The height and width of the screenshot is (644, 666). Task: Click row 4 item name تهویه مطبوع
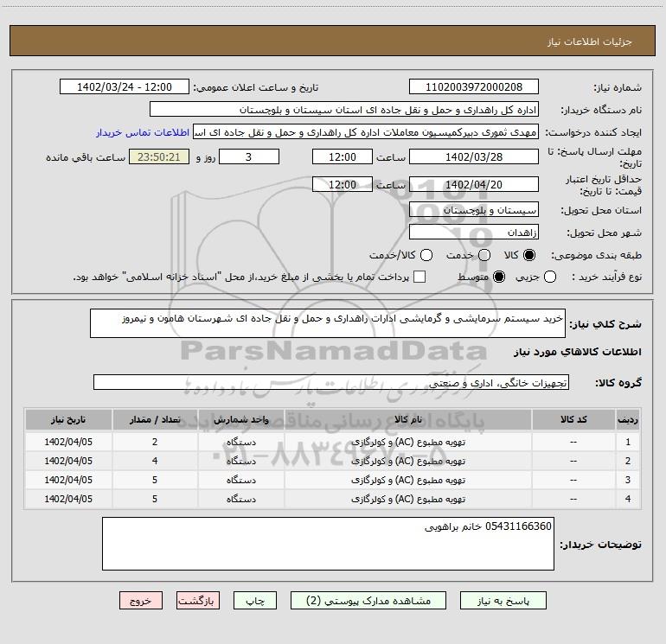click(x=408, y=499)
